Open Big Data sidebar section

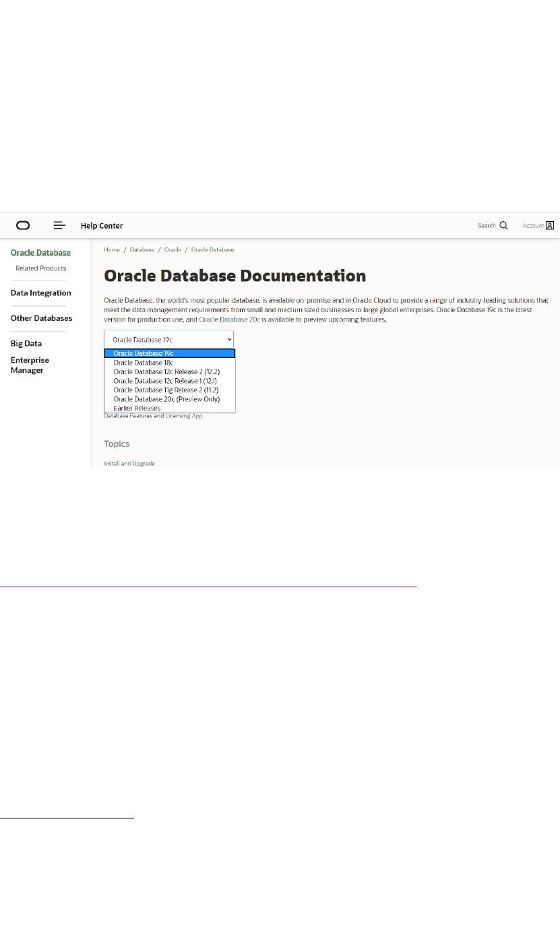26,343
